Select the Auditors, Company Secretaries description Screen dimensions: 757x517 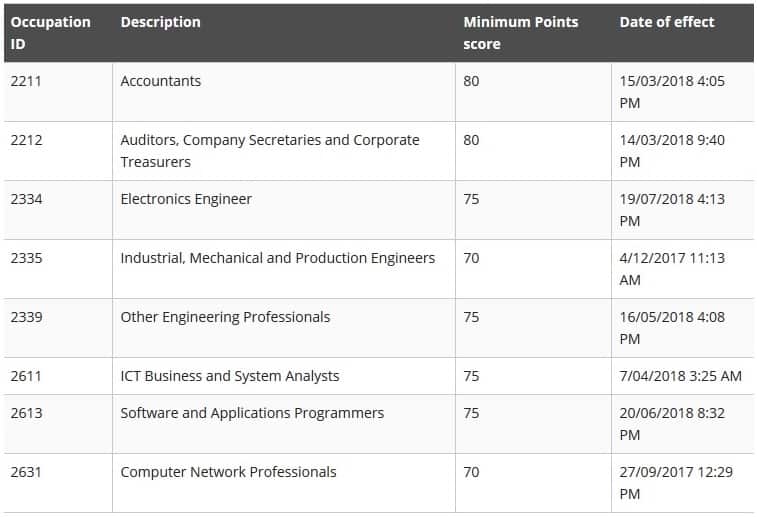click(270, 150)
